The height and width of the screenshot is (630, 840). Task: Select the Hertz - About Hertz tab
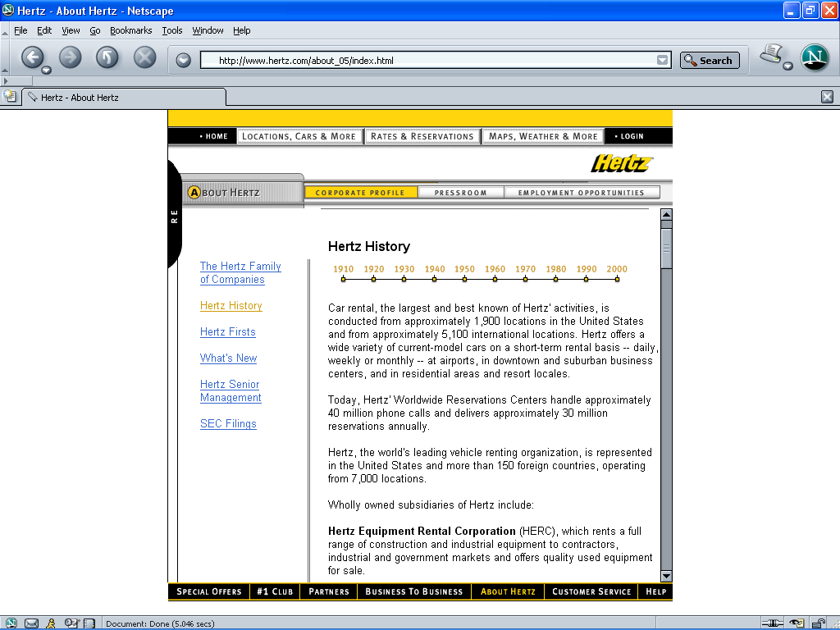(124, 97)
